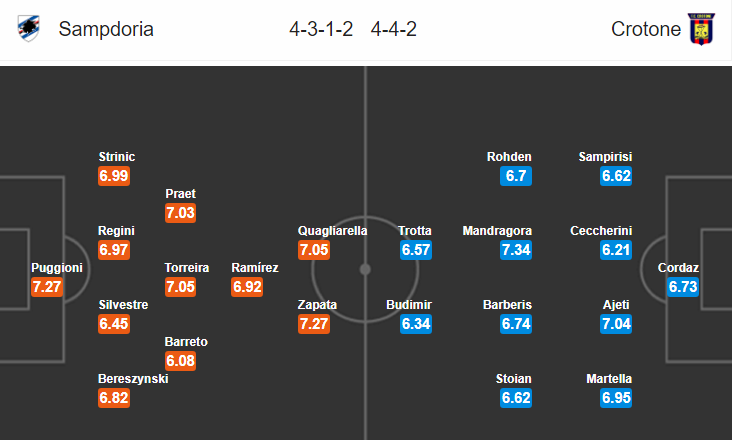This screenshot has height=440, width=732.
Task: Click Cordaz's 6.73 rating badge
Action: pos(683,286)
